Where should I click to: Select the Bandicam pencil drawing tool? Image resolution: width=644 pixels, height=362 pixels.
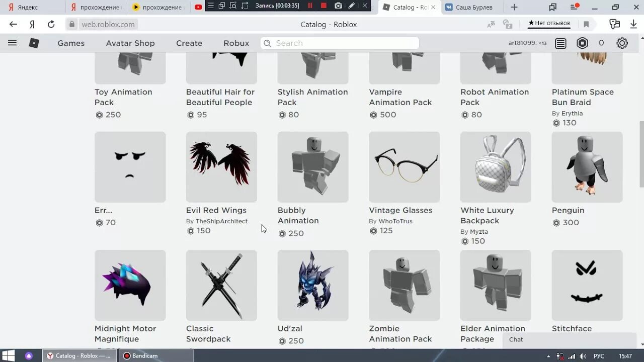click(x=352, y=6)
